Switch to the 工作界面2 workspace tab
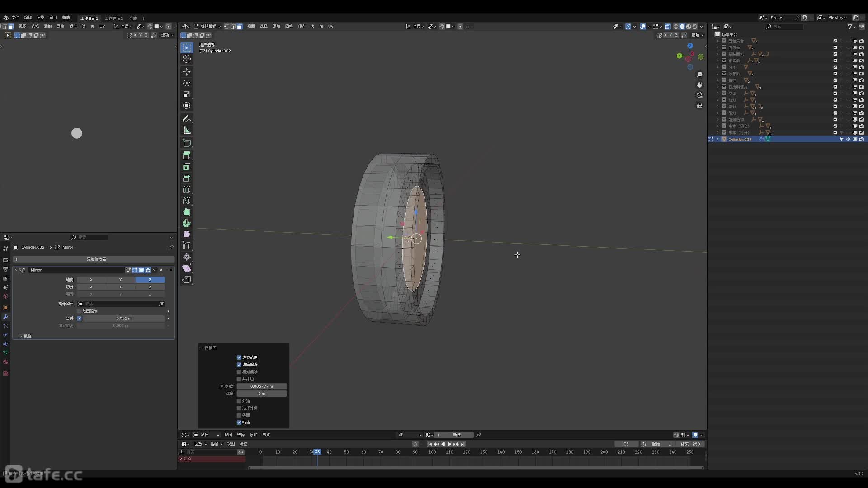Viewport: 868px width, 488px height. coord(113,19)
